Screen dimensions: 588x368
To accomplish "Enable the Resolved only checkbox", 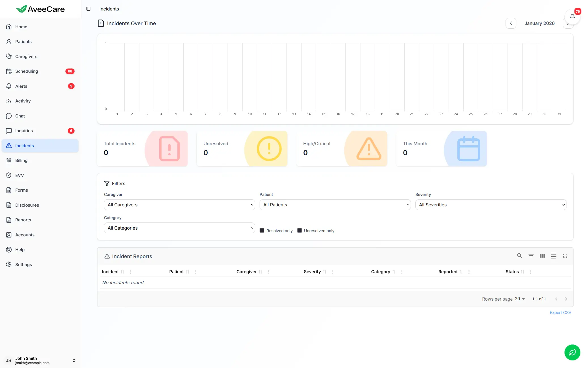I will click(x=262, y=230).
